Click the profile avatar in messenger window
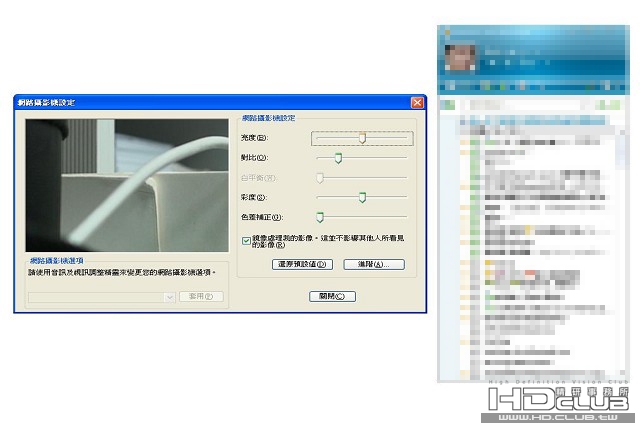This screenshot has width=640, height=428. (460, 58)
